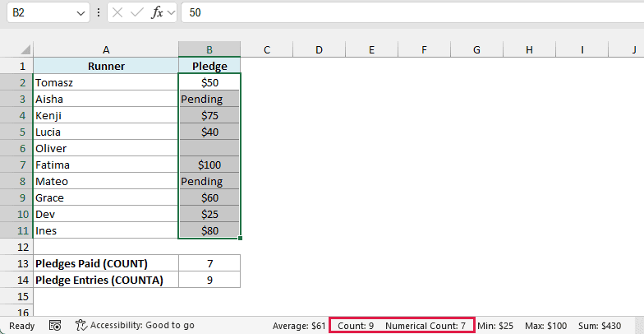Click the $100 pledge cell

point(209,165)
